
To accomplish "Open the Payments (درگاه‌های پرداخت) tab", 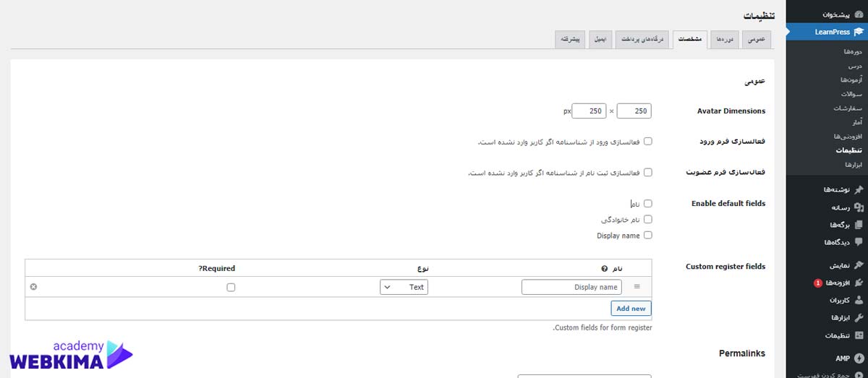I will (642, 40).
